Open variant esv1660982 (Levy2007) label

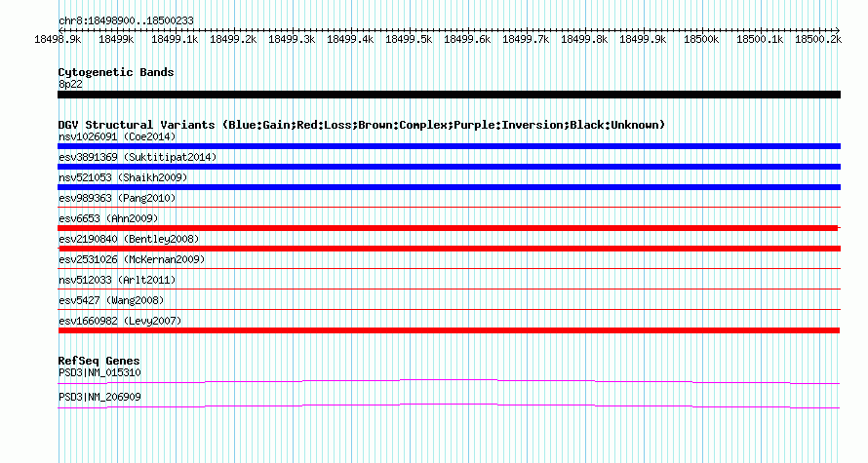coord(120,321)
